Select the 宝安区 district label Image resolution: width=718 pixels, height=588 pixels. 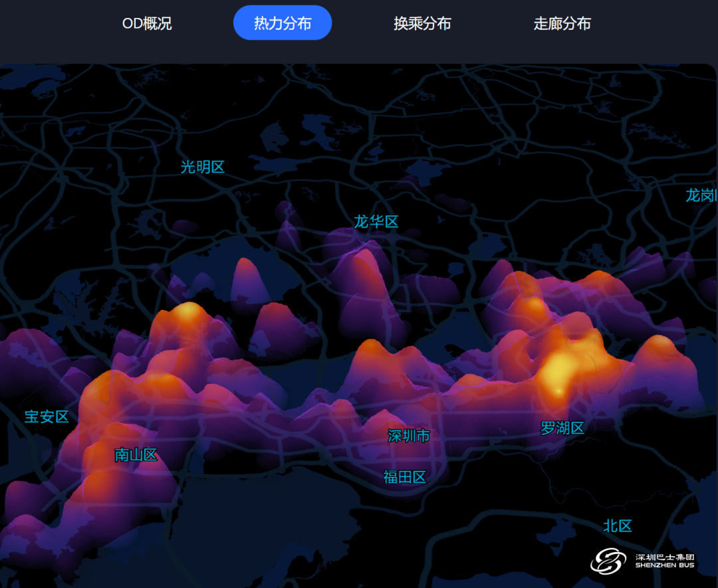tap(47, 417)
